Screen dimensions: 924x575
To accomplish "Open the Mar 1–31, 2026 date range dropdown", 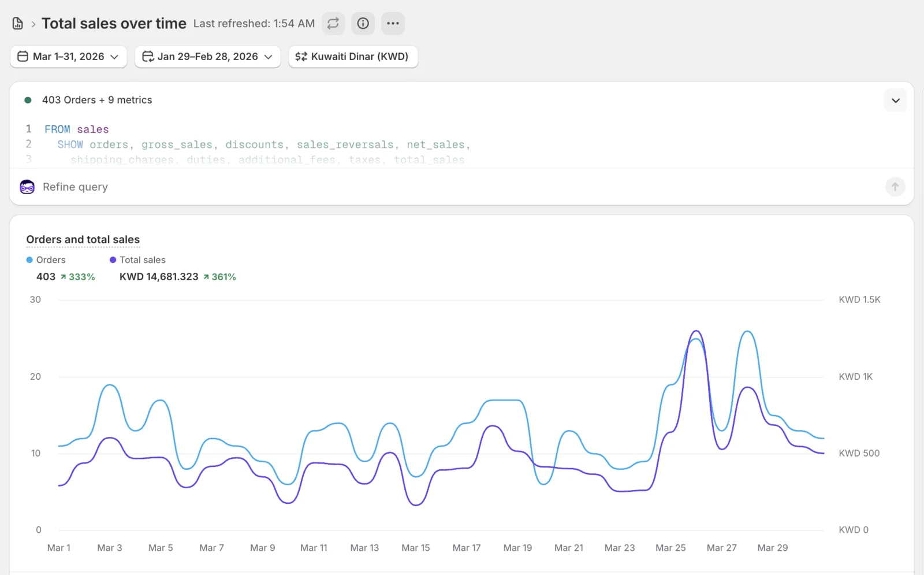I will click(x=69, y=57).
